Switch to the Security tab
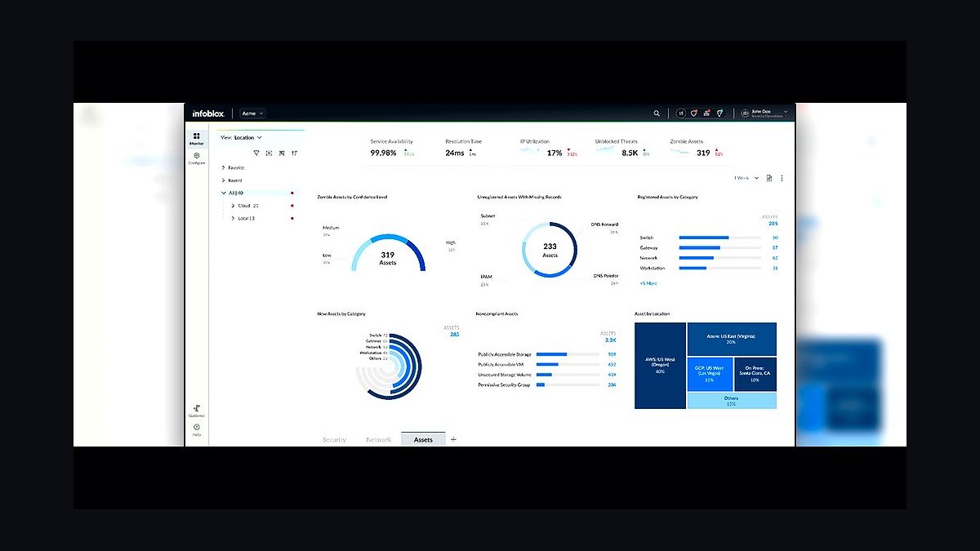Screen dimensions: 980x551 click(334, 440)
